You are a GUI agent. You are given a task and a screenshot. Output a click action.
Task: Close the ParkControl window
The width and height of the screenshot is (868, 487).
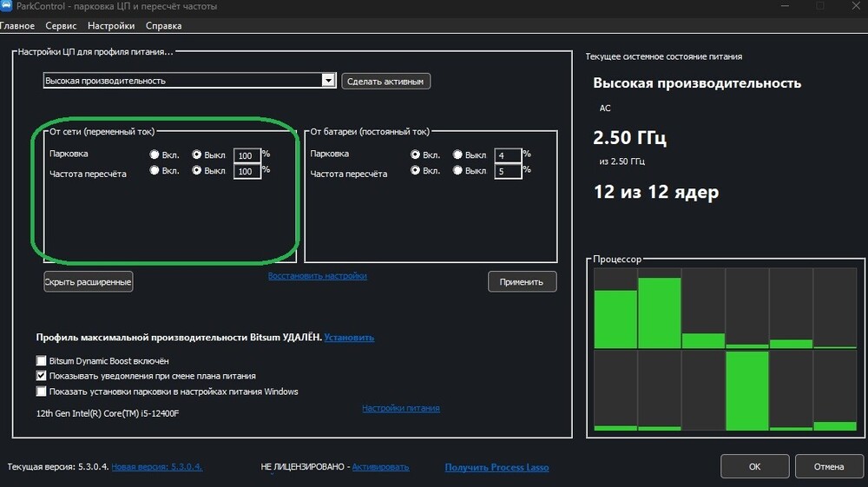coord(856,6)
